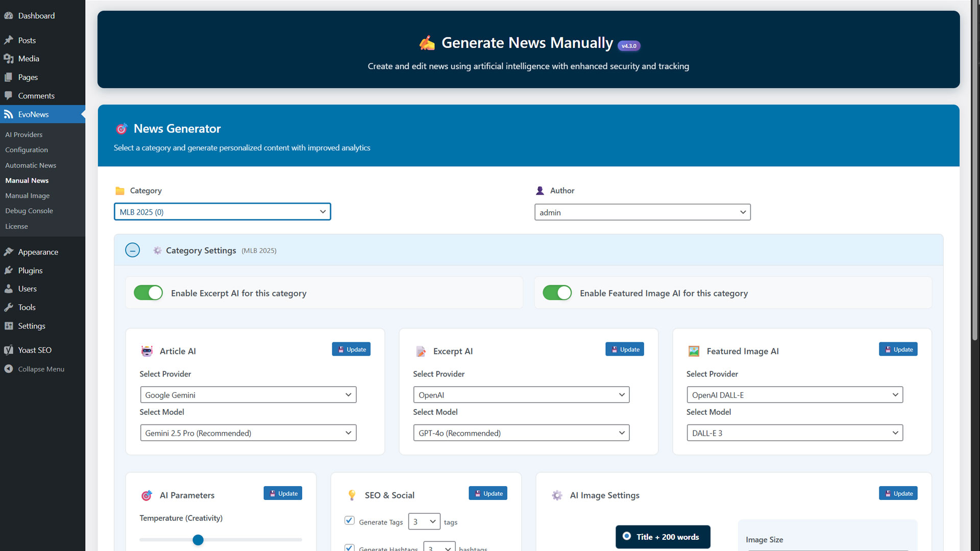Click the Temperature Creativity slider handle
The image size is (980, 551).
198,540
